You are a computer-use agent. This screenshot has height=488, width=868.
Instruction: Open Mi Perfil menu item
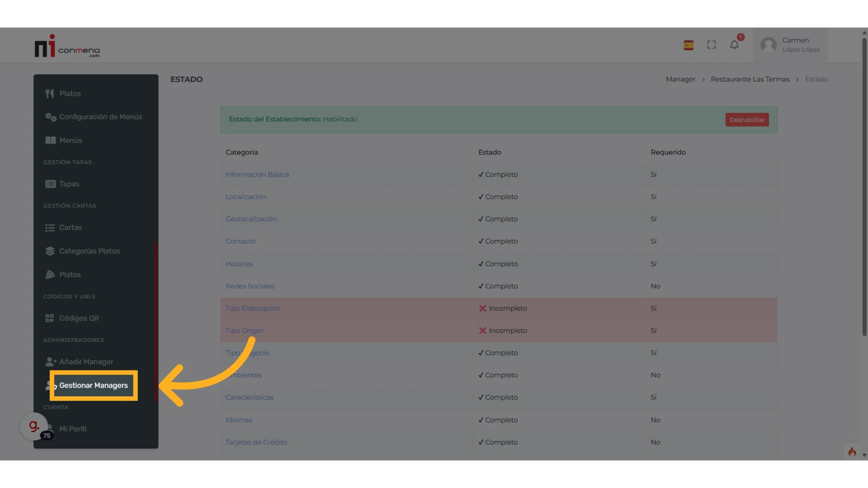coord(72,429)
